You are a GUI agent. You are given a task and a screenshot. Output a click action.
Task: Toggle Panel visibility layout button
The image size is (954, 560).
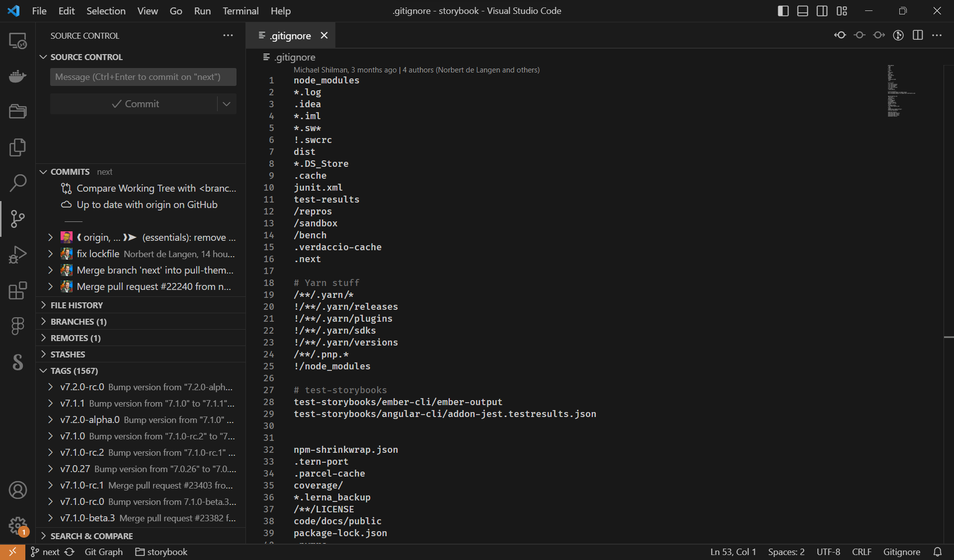802,11
